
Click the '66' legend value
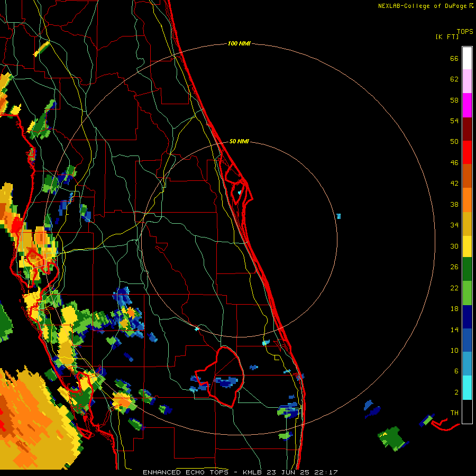coord(454,58)
